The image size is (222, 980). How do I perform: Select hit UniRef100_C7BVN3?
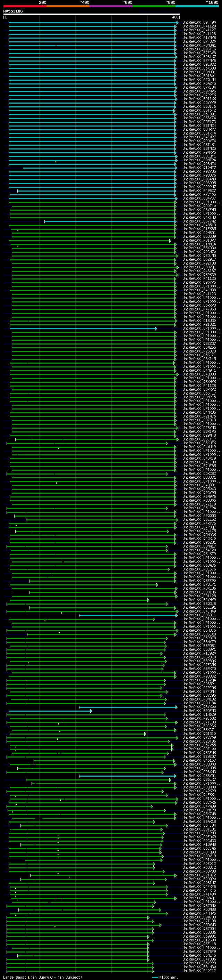point(199,428)
